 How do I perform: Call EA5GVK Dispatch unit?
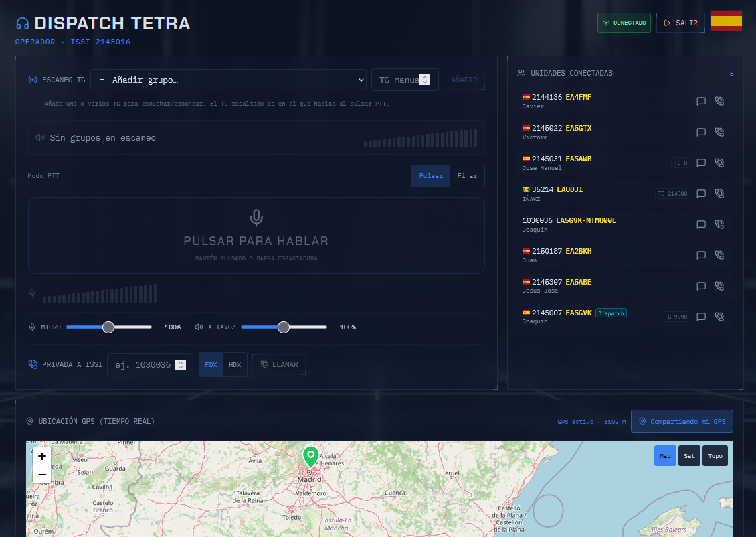pyautogui.click(x=719, y=317)
